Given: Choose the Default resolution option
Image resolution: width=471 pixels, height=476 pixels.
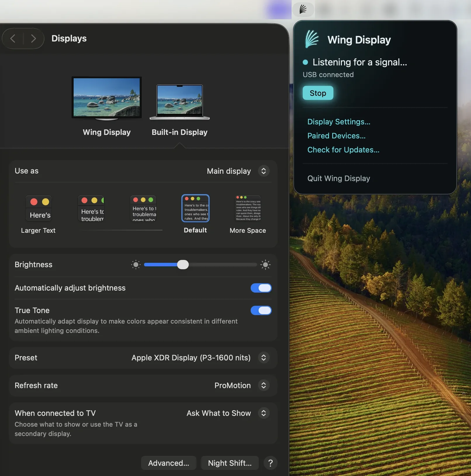Looking at the screenshot, I should (195, 208).
